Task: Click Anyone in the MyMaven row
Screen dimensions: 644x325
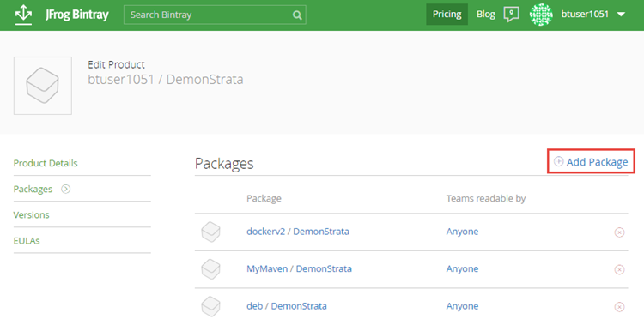Action: (x=463, y=268)
